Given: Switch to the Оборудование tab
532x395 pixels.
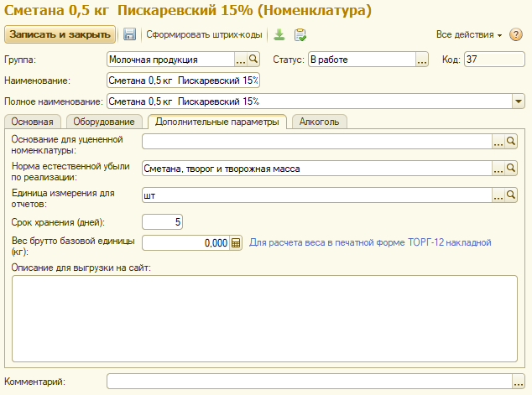Looking at the screenshot, I should click(104, 122).
